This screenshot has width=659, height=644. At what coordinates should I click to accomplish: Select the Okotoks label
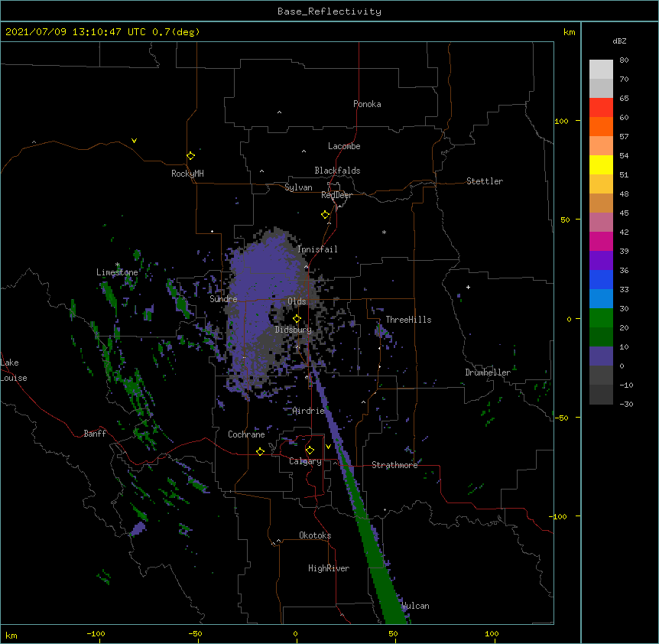click(x=315, y=535)
